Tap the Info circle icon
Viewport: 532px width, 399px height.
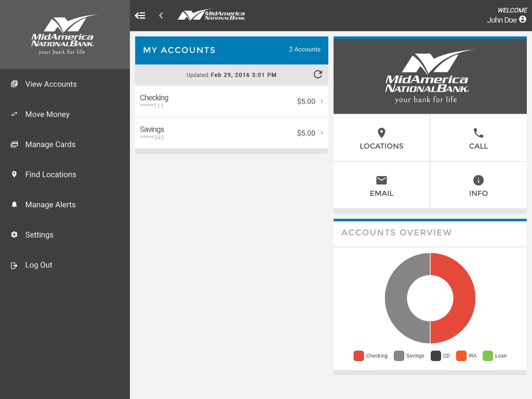coord(478,180)
